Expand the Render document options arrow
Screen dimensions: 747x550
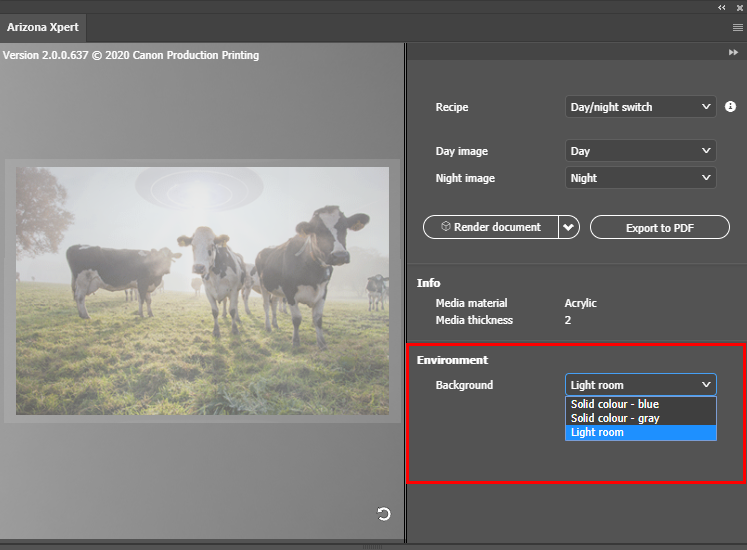569,227
